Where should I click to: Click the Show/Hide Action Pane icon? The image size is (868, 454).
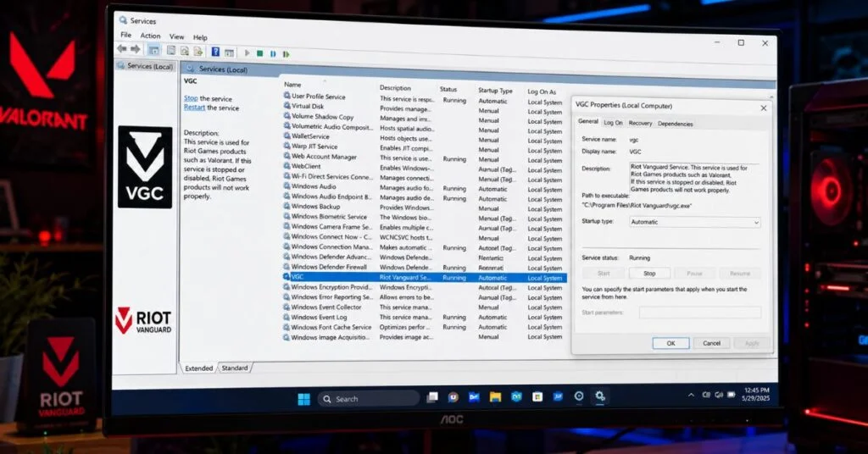pyautogui.click(x=229, y=53)
